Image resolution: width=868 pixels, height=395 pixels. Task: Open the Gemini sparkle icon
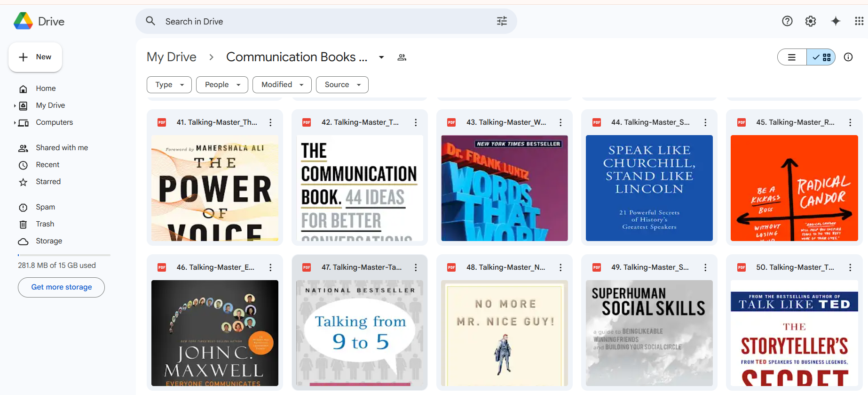(835, 21)
